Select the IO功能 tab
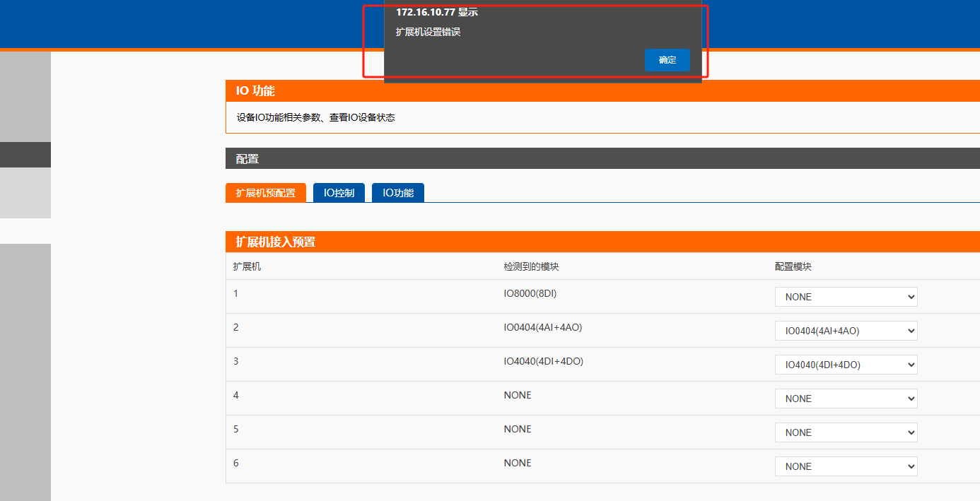This screenshot has height=501, width=980. click(398, 193)
